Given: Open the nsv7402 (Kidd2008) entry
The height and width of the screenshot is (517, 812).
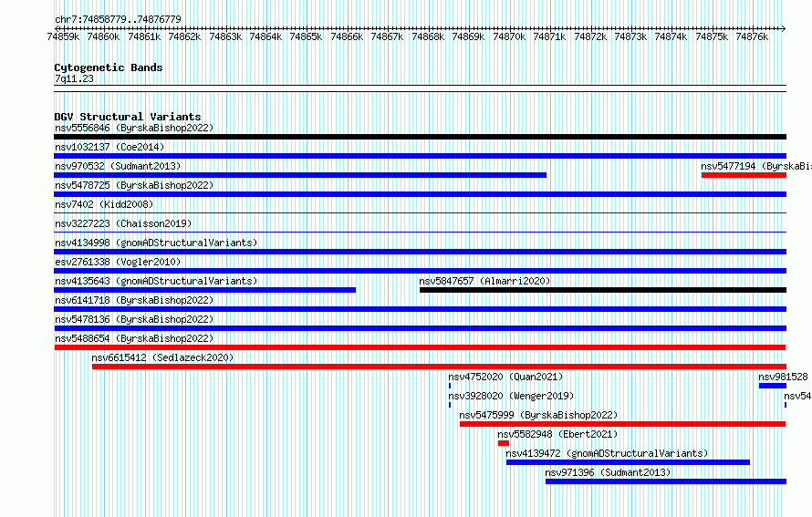Looking at the screenshot, I should (x=104, y=204).
